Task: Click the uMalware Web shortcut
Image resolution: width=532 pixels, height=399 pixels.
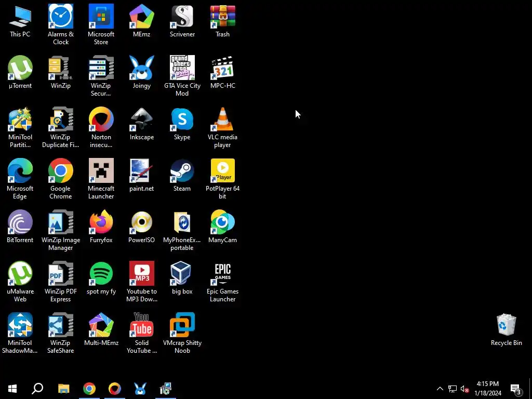Action: (20, 282)
